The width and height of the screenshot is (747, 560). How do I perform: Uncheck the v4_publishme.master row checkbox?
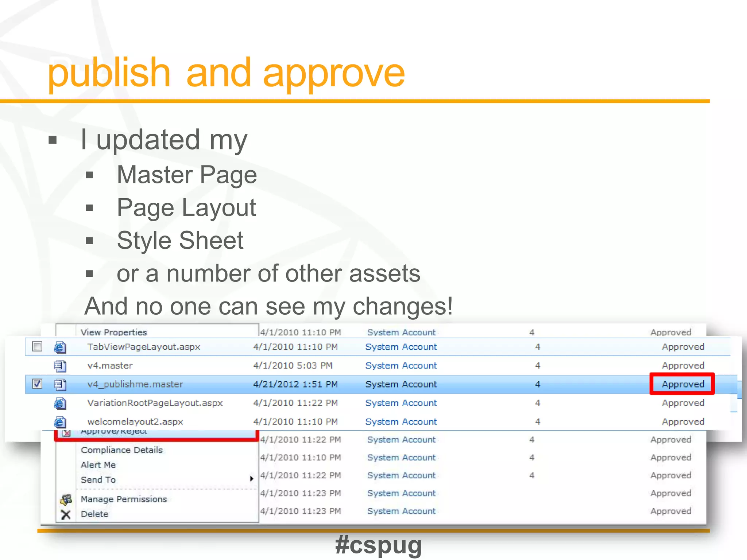[37, 384]
